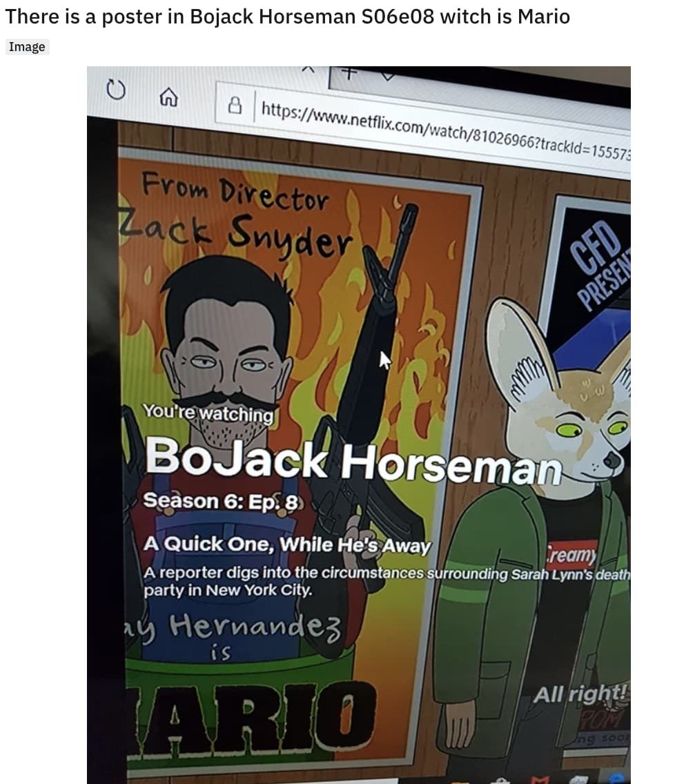Click the browser refresh icon
Screen dimensions: 675x784
pyautogui.click(x=114, y=90)
